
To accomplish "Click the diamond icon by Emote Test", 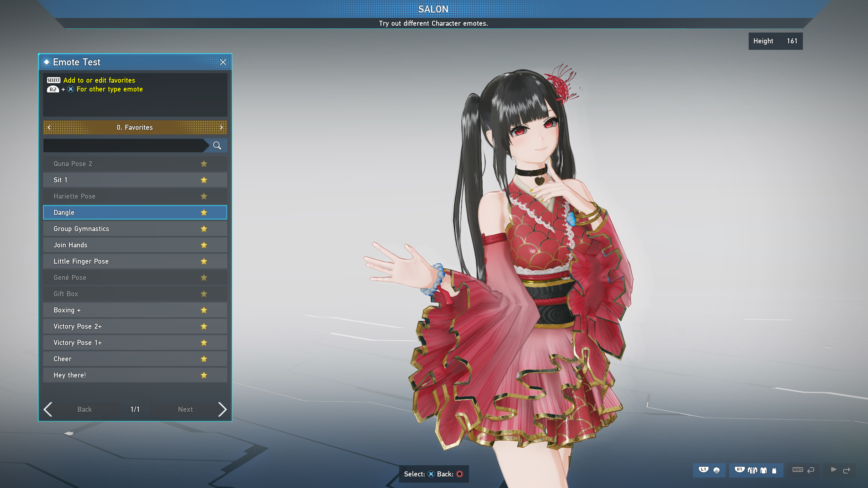I will click(47, 62).
